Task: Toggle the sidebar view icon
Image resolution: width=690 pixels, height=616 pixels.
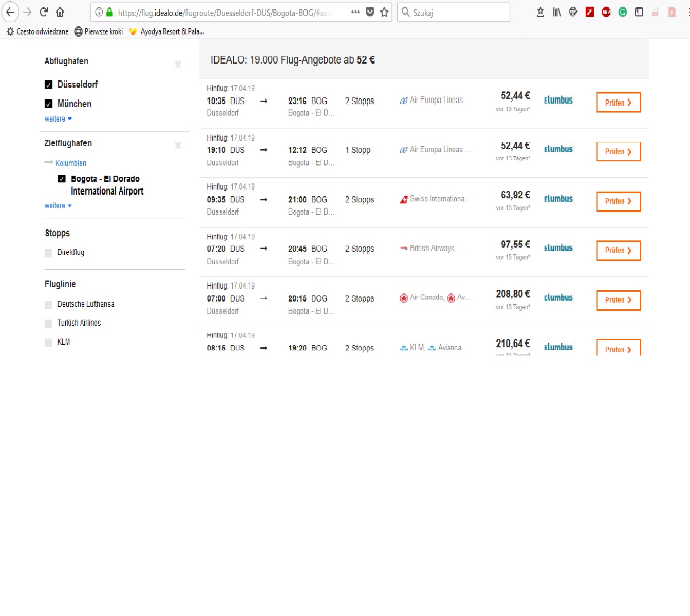Action: point(639,12)
